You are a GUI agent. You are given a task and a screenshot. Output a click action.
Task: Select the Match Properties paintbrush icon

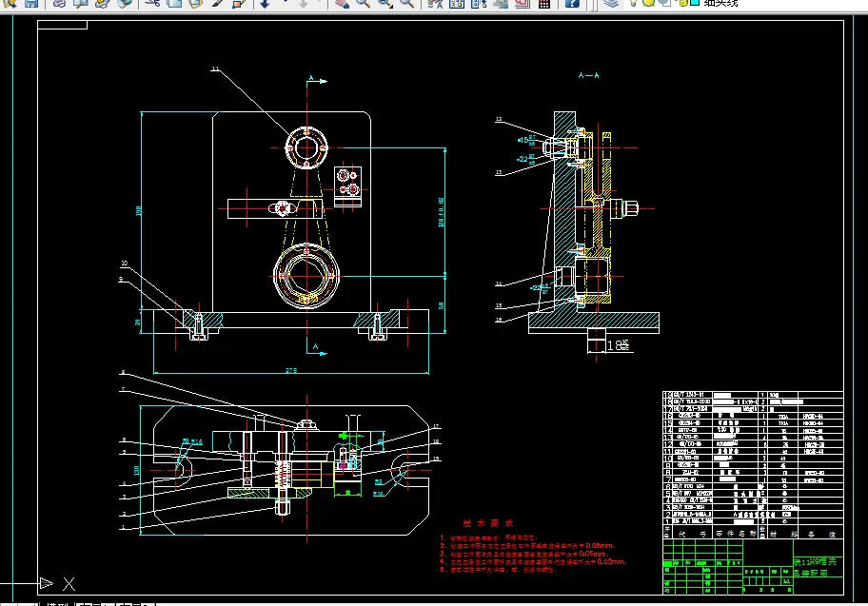(x=218, y=3)
